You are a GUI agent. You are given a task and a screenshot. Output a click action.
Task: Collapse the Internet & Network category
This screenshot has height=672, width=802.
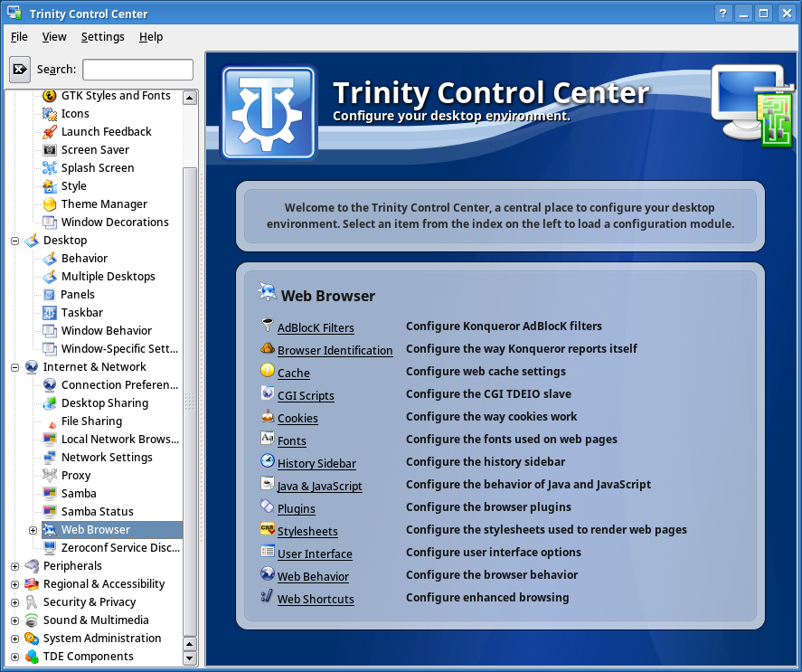coord(14,367)
